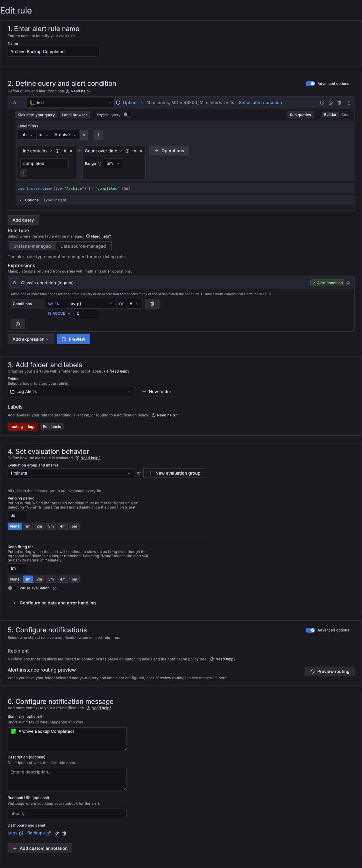This screenshot has height=868, width=362.
Task: Toggle Explain query switch
Action: coord(128,115)
